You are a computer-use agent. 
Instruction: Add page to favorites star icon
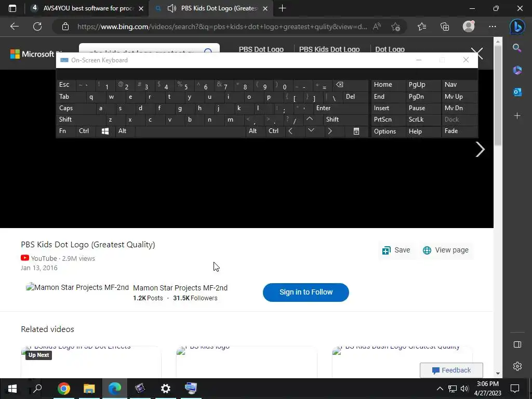coord(395,26)
